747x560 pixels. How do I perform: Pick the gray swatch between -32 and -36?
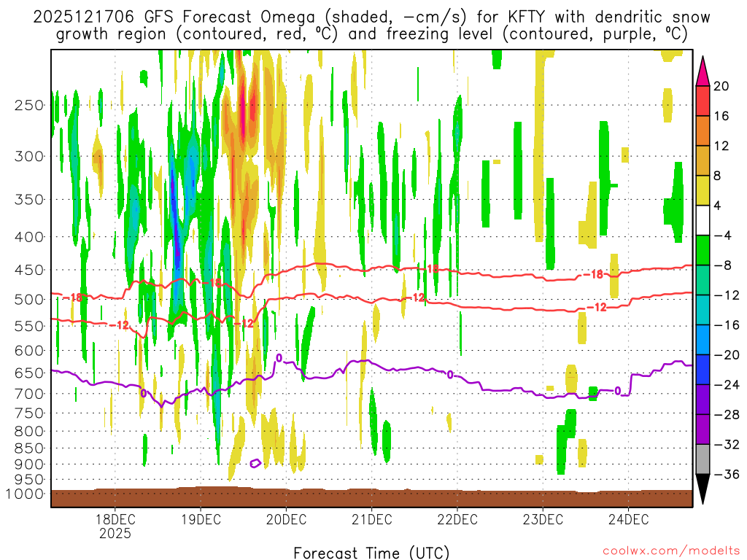(703, 459)
